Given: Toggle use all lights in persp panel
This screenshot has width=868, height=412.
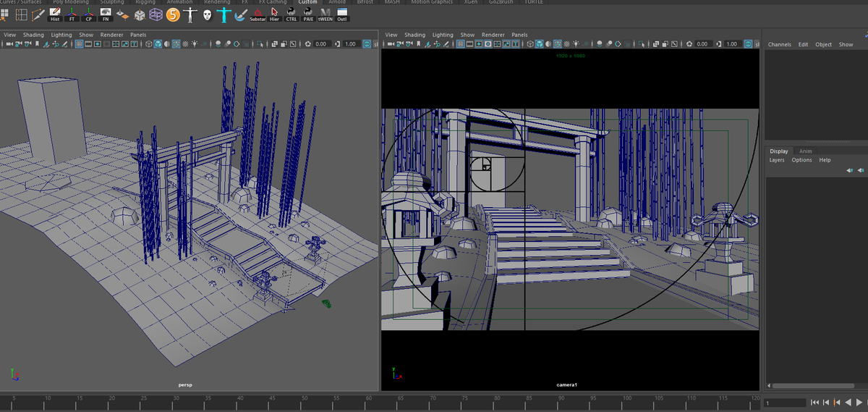Looking at the screenshot, I should click(x=195, y=44).
